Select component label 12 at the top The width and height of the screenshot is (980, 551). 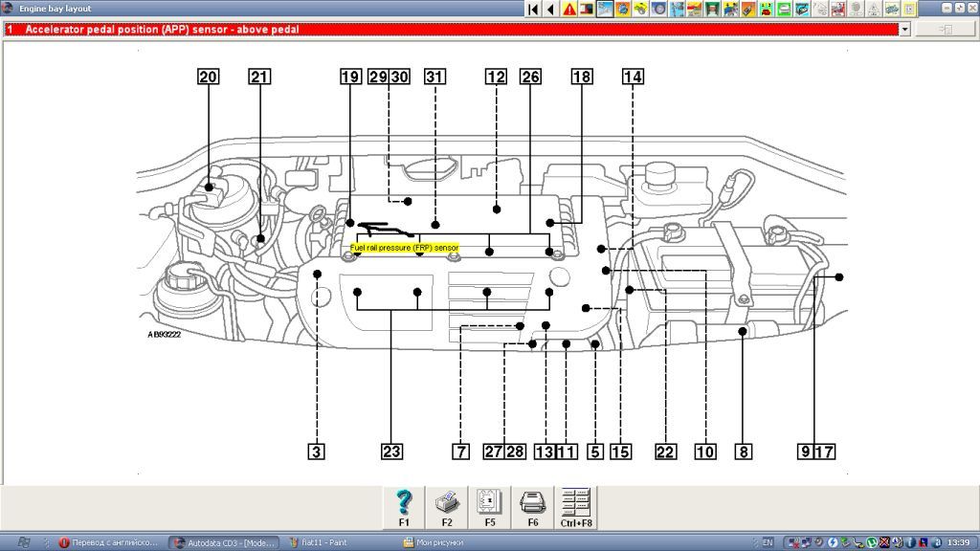point(495,77)
